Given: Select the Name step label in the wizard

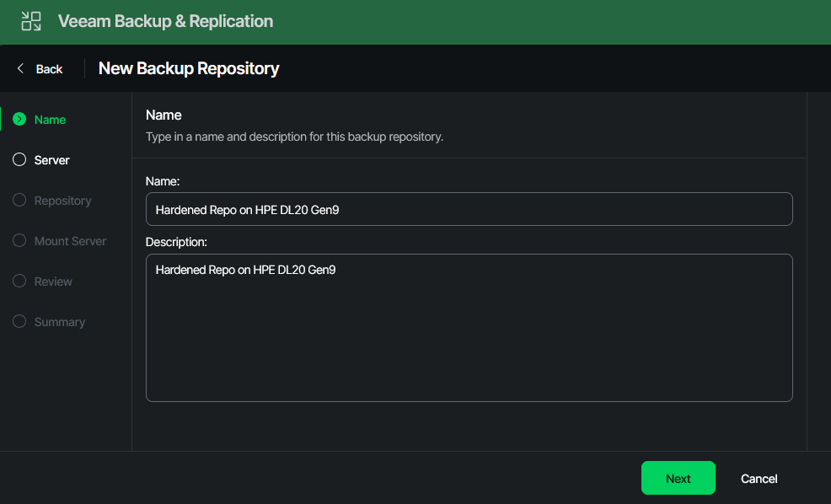Looking at the screenshot, I should pyautogui.click(x=50, y=120).
